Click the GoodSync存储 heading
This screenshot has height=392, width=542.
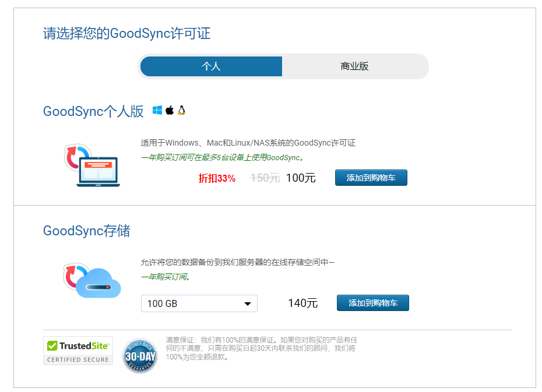coord(86,231)
